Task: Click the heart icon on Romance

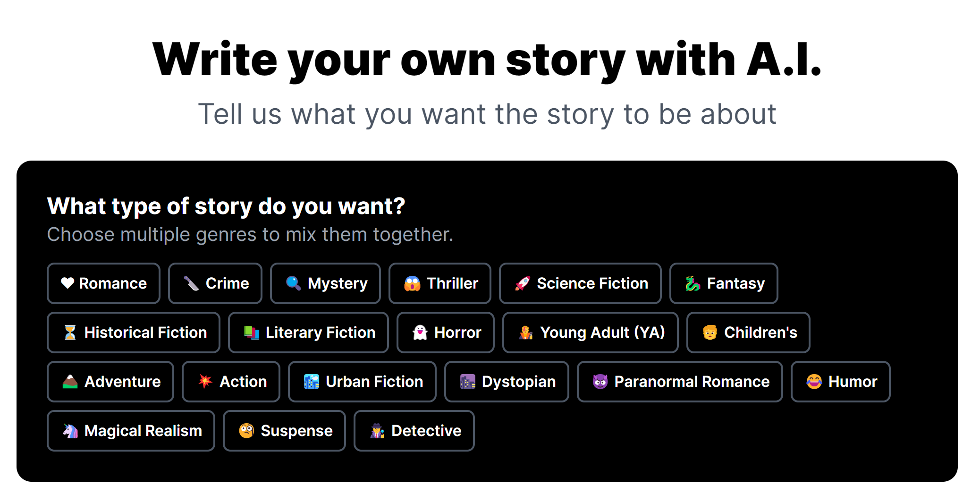Action: click(68, 283)
